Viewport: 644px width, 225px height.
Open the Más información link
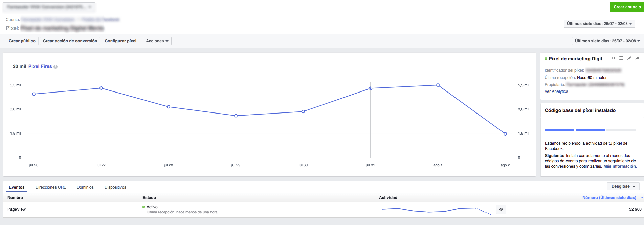coord(620,166)
